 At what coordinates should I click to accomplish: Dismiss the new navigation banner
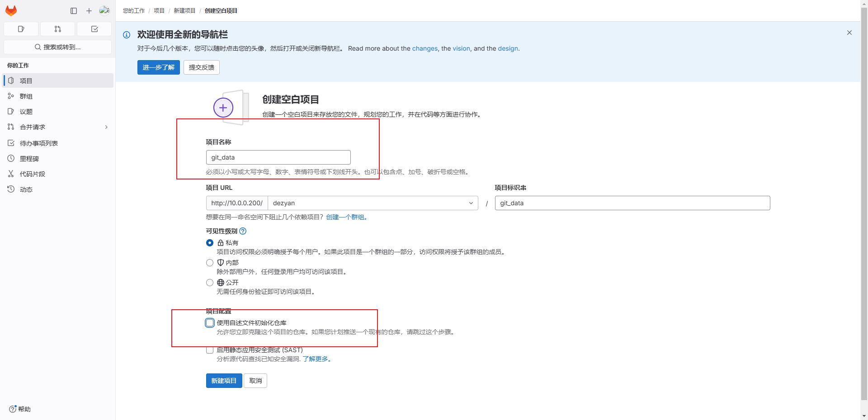click(x=849, y=33)
